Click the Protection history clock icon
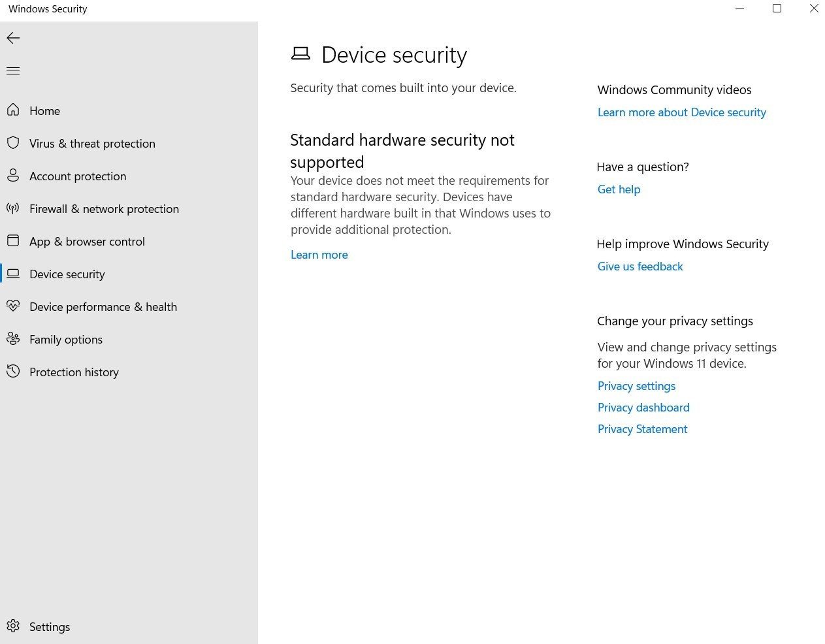Screen dimensions: 825x644 coord(13,372)
